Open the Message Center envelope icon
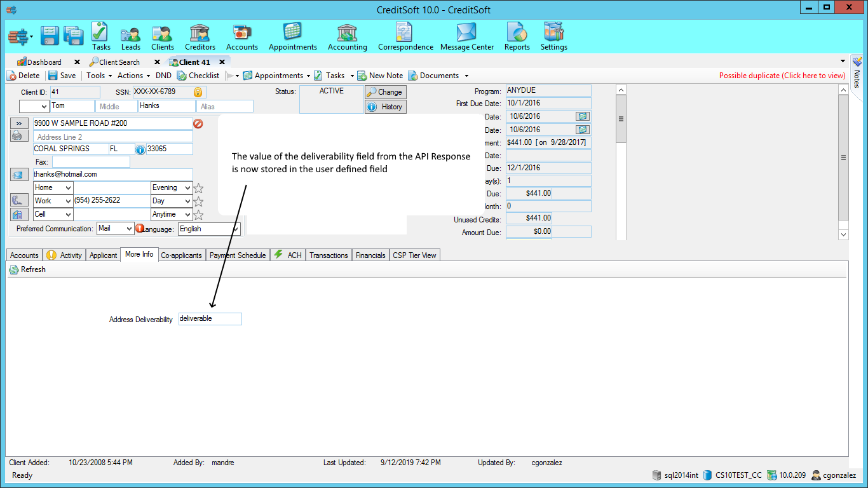The height and width of the screenshot is (488, 868). (x=467, y=36)
